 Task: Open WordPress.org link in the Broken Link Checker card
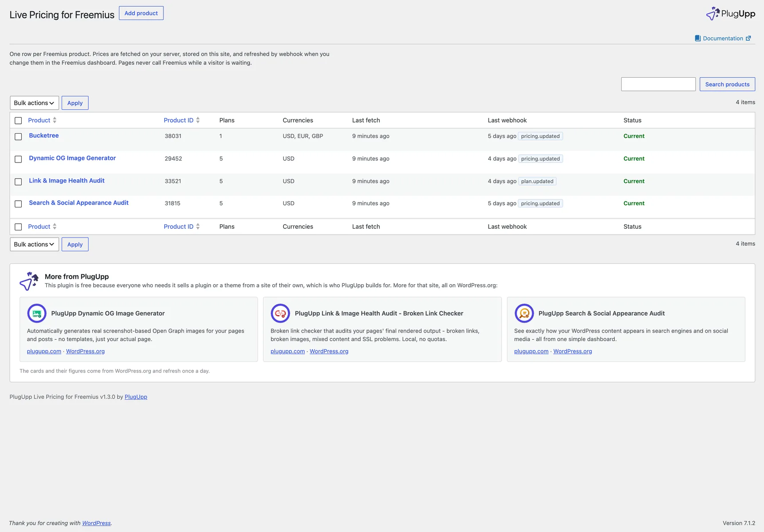pyautogui.click(x=329, y=351)
